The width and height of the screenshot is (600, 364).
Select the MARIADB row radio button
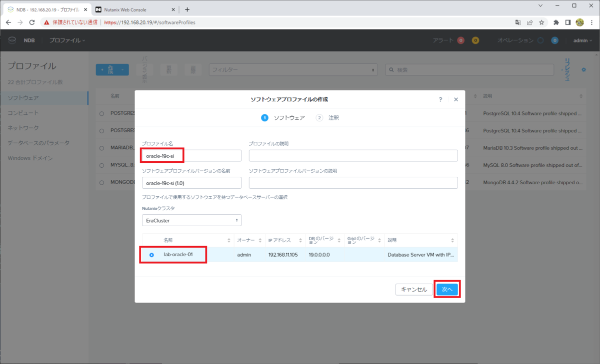(101, 148)
